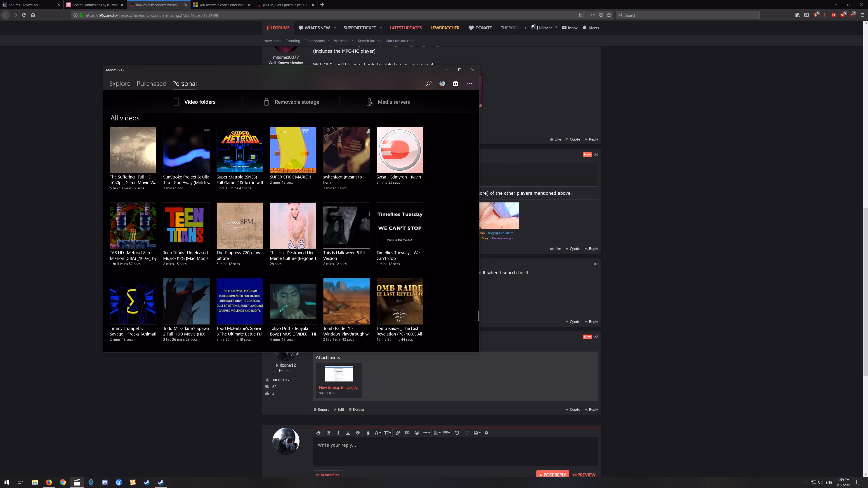Click the insert image icon in editor

coord(407,433)
